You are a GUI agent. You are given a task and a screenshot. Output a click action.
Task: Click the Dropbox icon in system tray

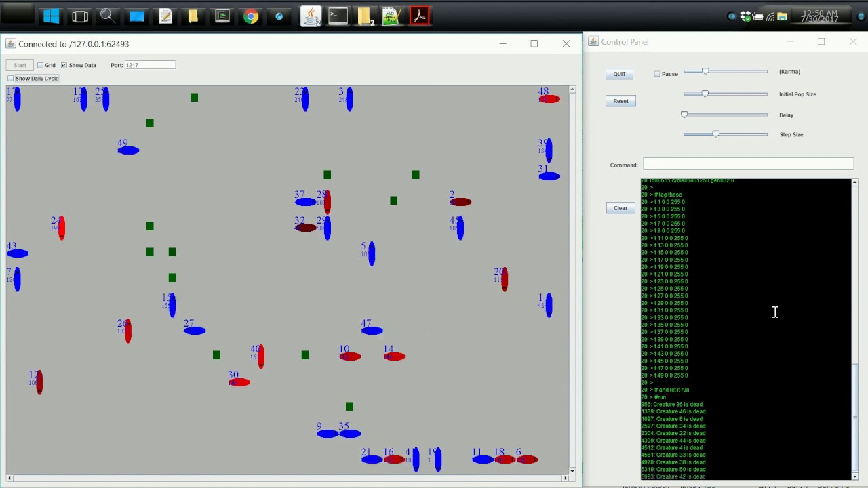pyautogui.click(x=746, y=16)
